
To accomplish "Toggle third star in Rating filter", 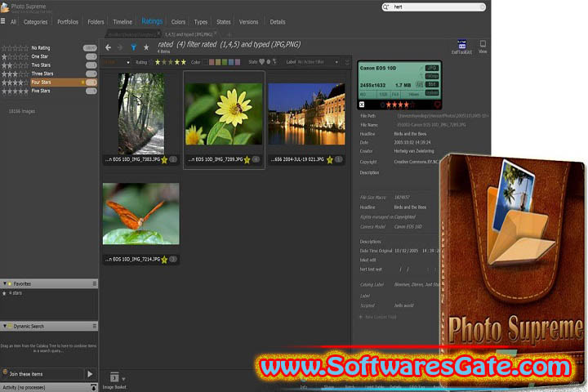I will (171, 62).
